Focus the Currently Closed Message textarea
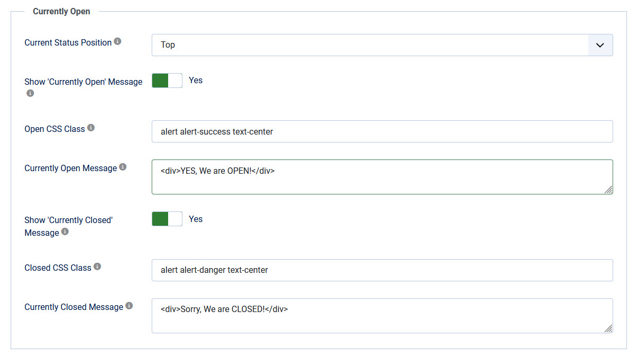Viewport: 637px width, 364px height. click(382, 316)
